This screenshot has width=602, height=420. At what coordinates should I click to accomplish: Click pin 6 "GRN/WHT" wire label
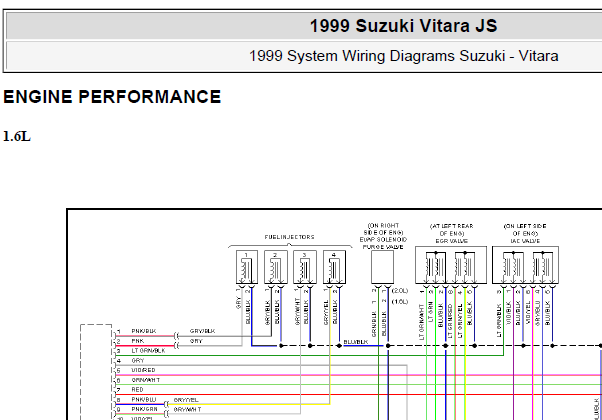click(146, 380)
